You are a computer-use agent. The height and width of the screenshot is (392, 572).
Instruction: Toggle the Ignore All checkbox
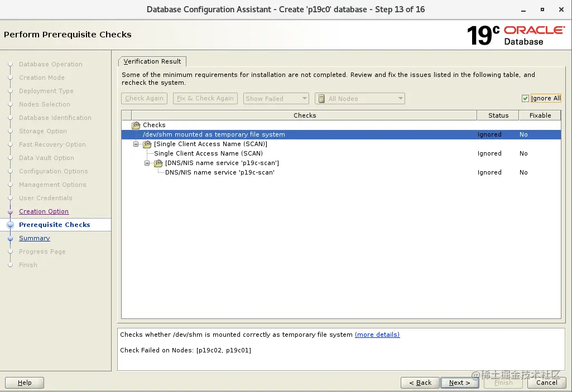[525, 98]
